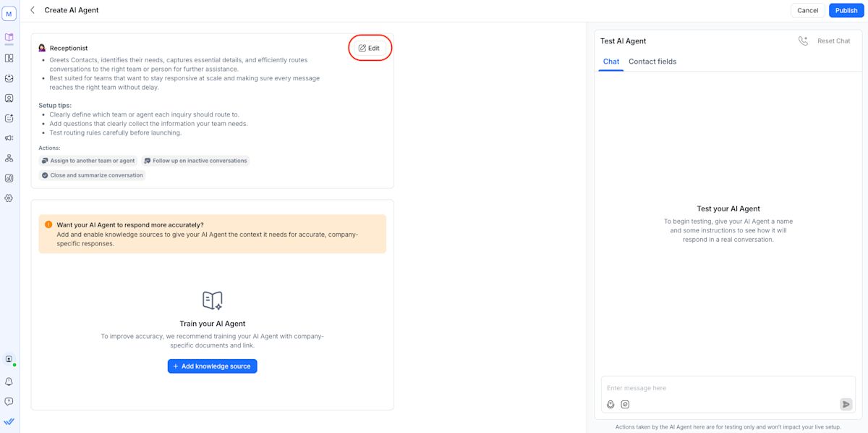Select the Chat tab in Test AI Agent

coord(610,62)
